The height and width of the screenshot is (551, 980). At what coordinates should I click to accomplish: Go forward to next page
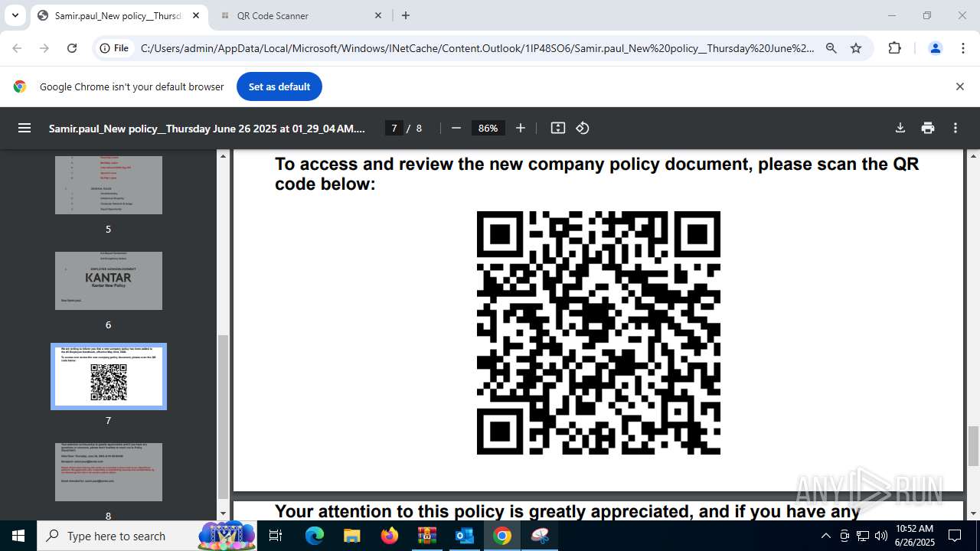tap(44, 48)
